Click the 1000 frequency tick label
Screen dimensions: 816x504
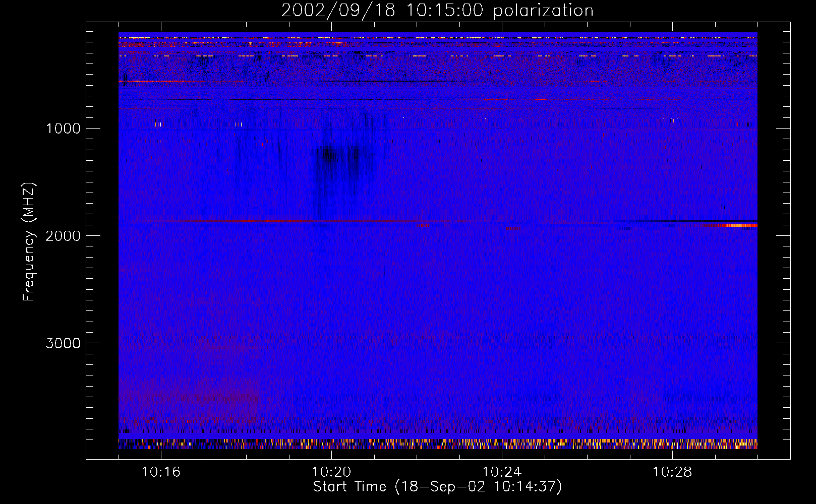pyautogui.click(x=63, y=129)
